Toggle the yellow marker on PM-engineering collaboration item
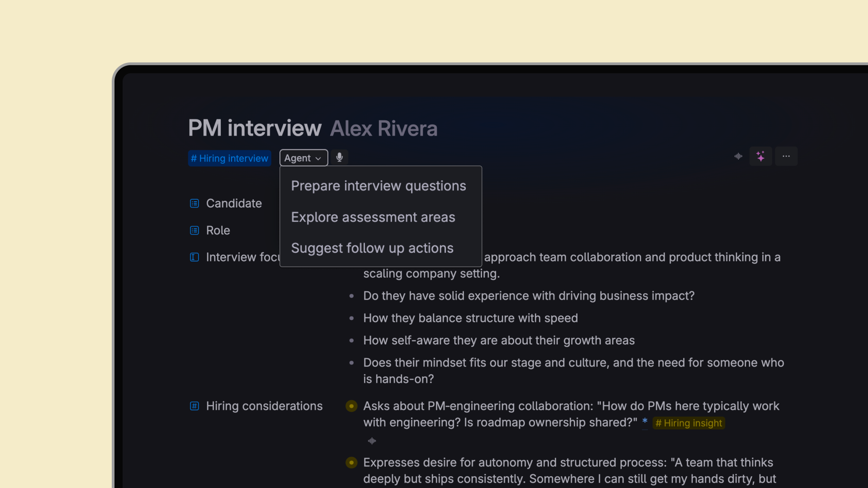The width and height of the screenshot is (868, 488). 351,406
